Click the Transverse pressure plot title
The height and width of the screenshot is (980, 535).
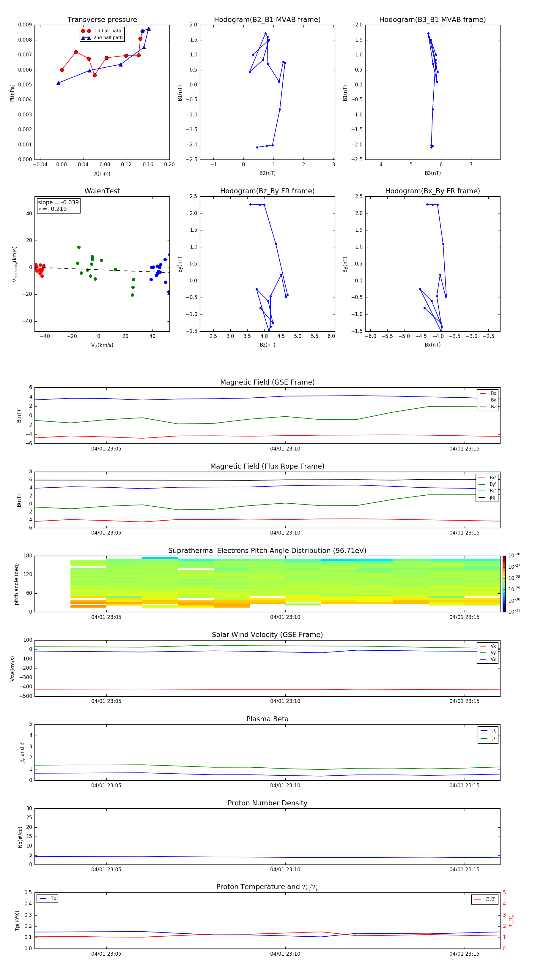[x=102, y=20]
